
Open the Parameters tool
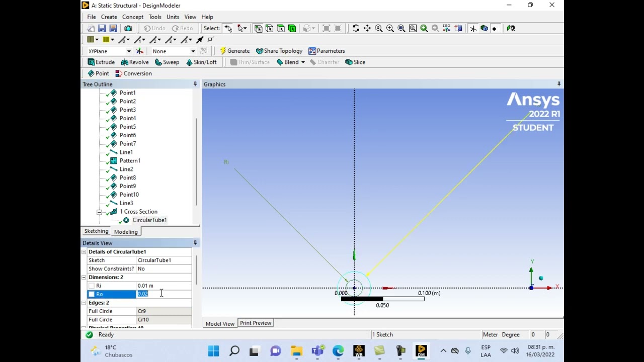[x=327, y=51]
